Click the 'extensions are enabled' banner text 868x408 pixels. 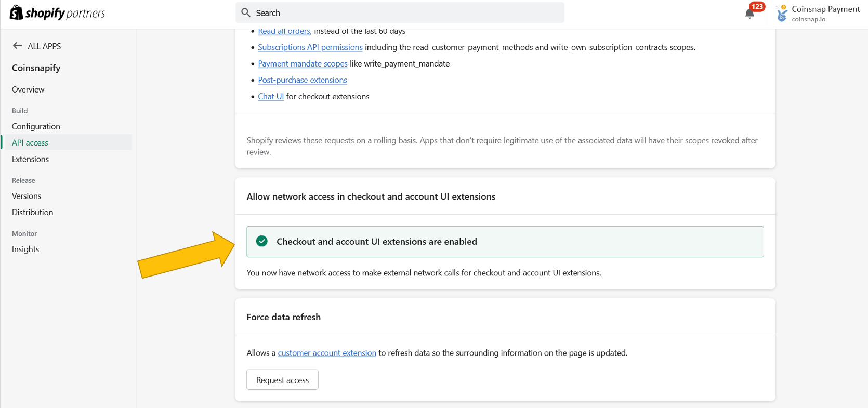tap(377, 242)
